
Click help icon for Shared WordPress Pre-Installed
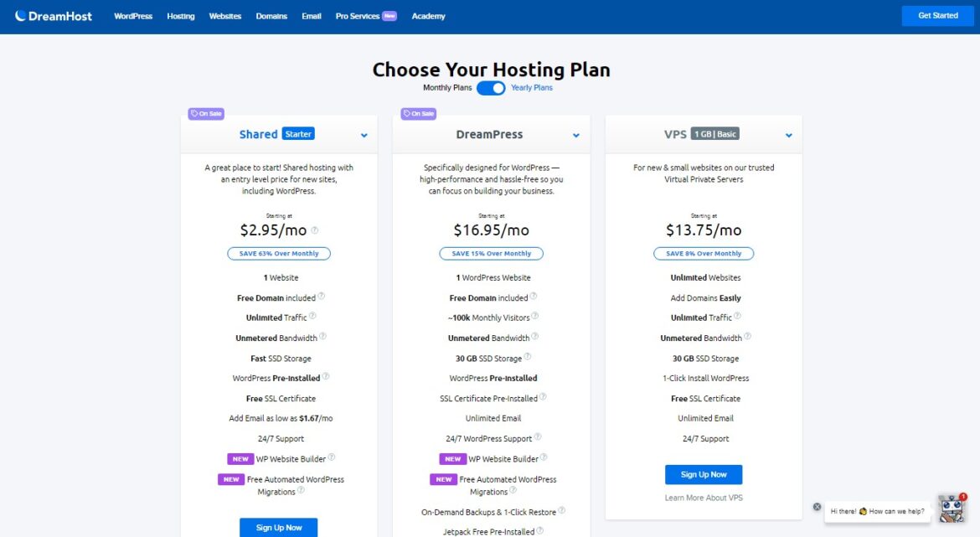326,376
